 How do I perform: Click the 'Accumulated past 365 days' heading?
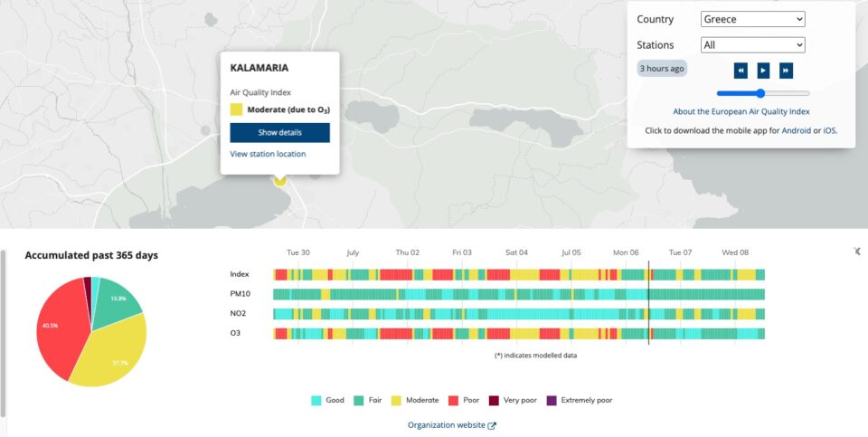(91, 255)
